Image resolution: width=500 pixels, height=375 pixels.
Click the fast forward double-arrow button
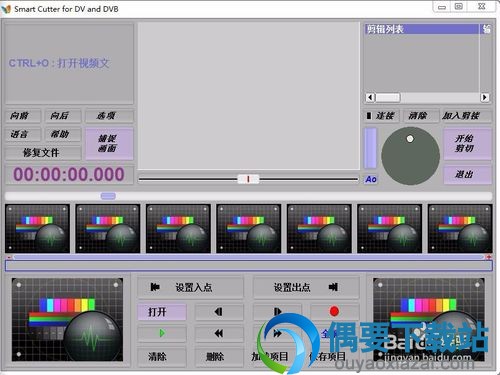(277, 333)
